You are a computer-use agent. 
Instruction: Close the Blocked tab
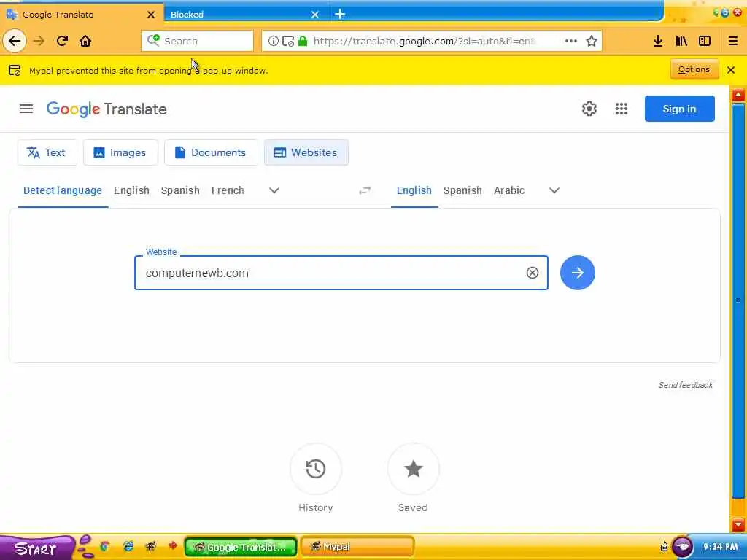point(315,15)
